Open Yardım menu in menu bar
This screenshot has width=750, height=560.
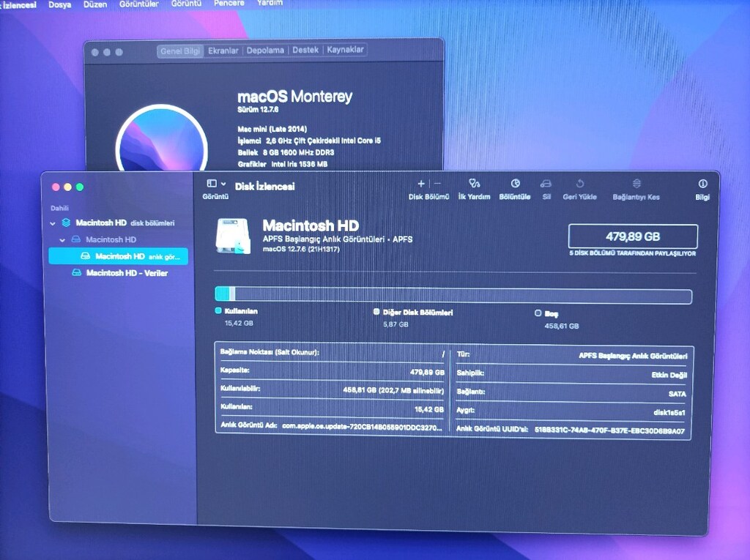(x=270, y=2)
